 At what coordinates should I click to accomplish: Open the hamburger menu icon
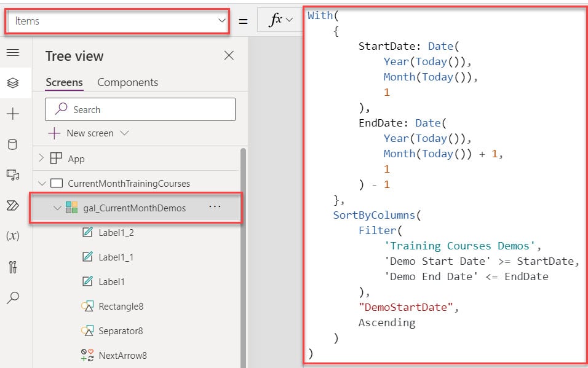[13, 52]
